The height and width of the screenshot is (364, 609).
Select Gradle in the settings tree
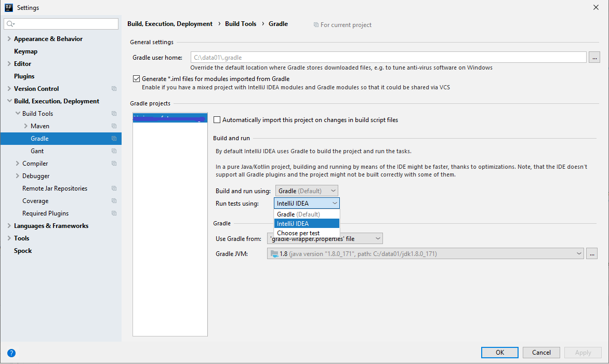coord(61,139)
